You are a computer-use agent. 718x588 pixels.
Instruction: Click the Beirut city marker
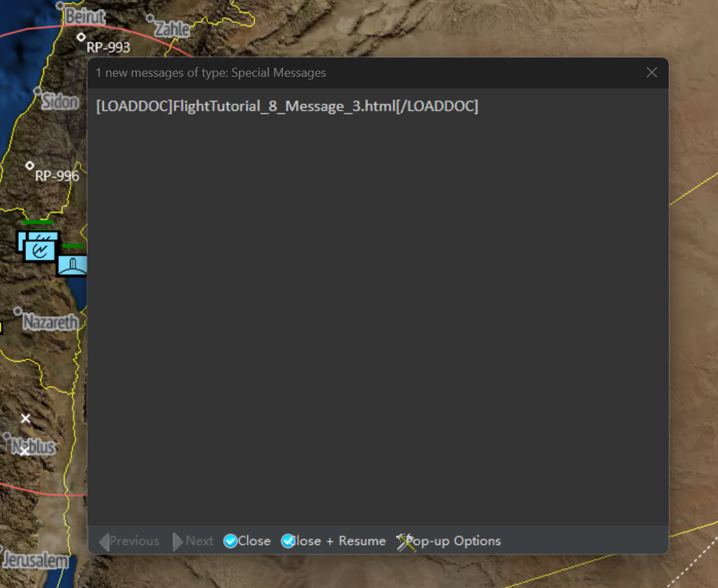tap(60, 5)
